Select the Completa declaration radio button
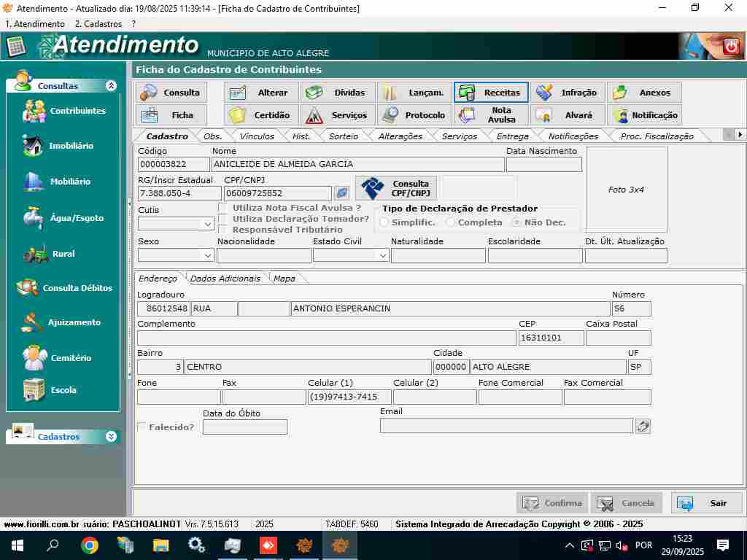This screenshot has height=560, width=747. [451, 222]
